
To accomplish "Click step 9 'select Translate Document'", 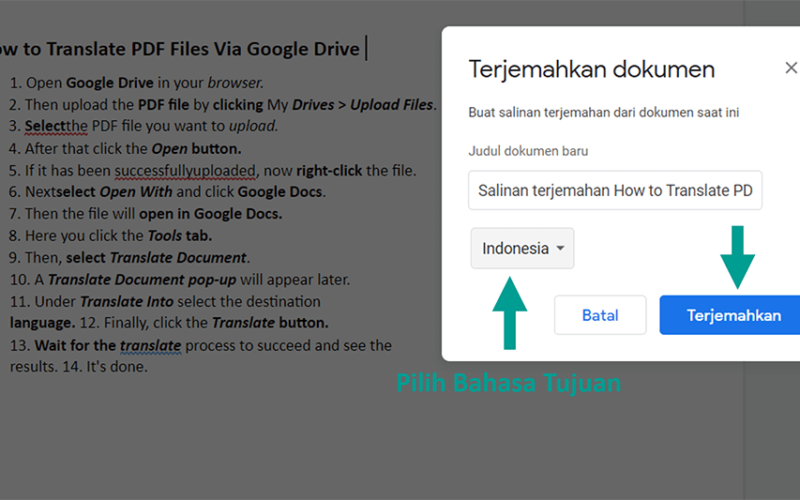I will [130, 257].
